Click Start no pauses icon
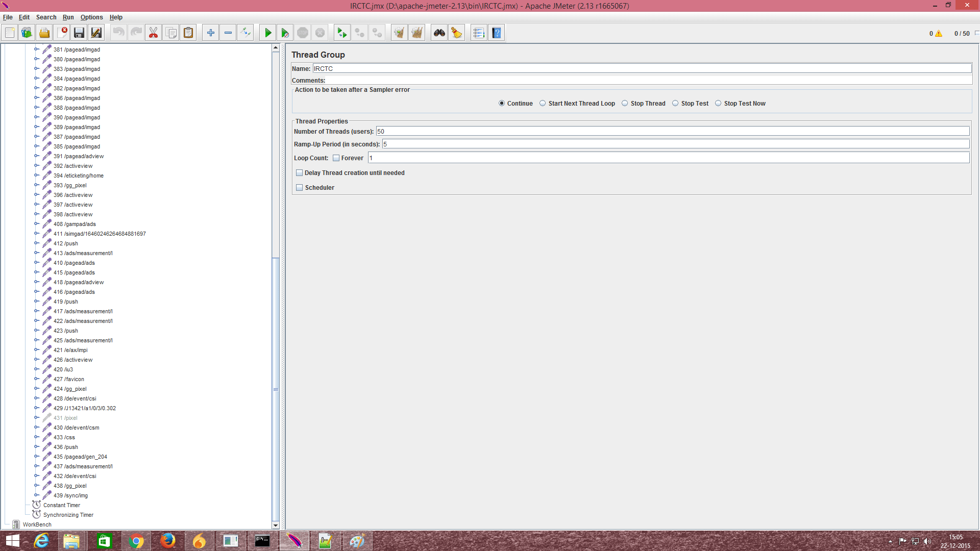Viewport: 980px width, 551px height. tap(285, 33)
